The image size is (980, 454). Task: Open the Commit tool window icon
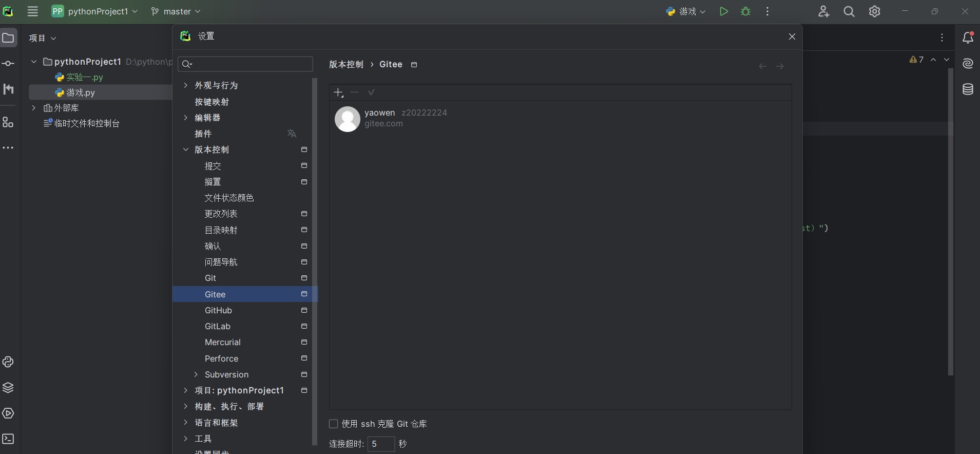point(8,64)
